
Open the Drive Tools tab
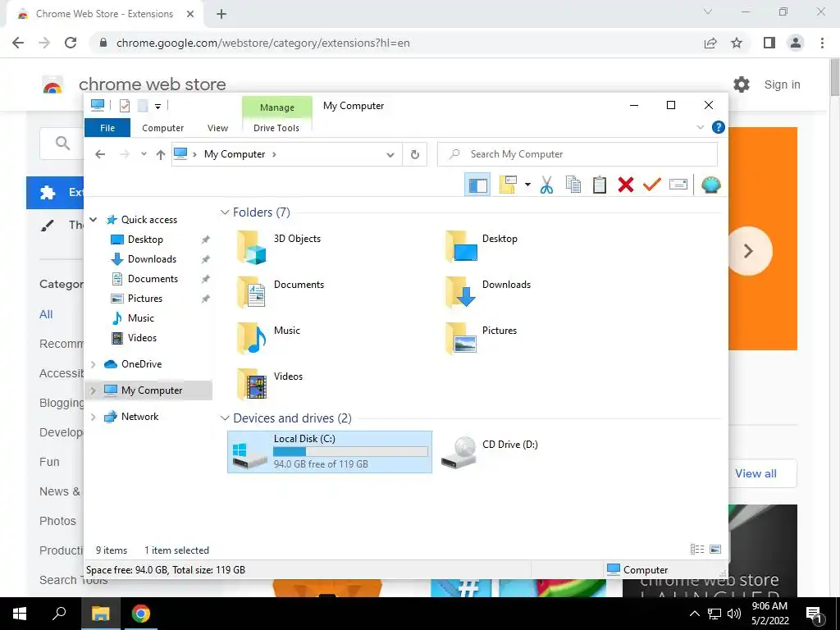276,128
